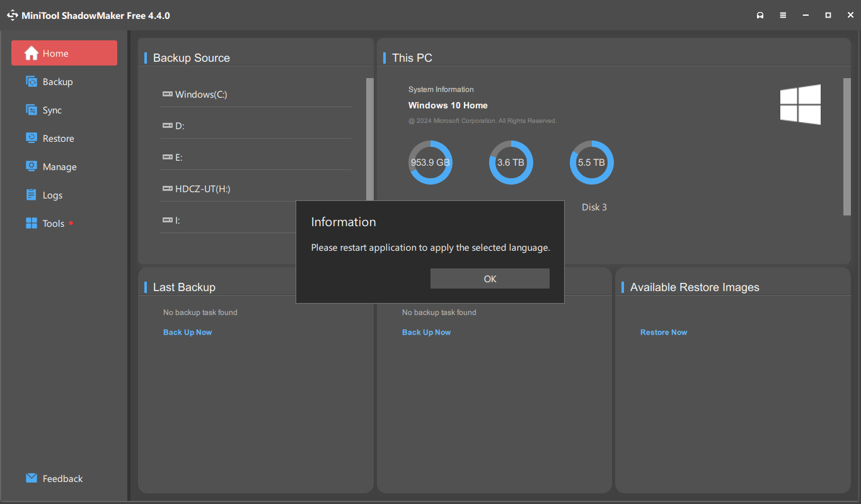Minimize the ShadowMaker window
The width and height of the screenshot is (861, 504).
pyautogui.click(x=806, y=15)
